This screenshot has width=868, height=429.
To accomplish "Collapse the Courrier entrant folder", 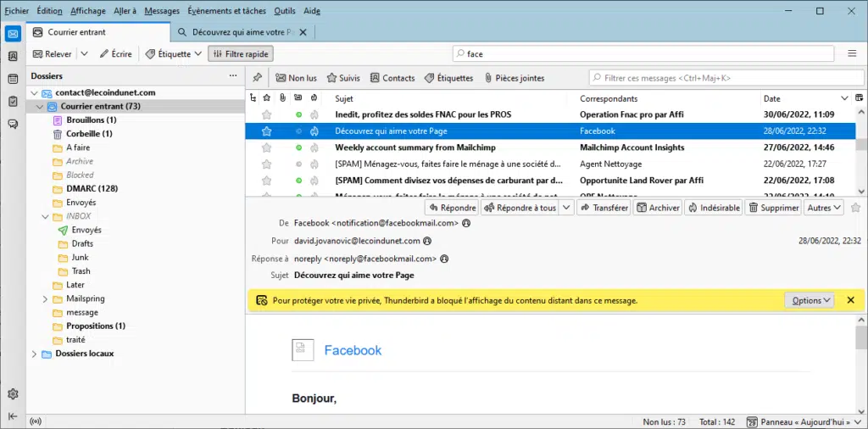I will [39, 106].
